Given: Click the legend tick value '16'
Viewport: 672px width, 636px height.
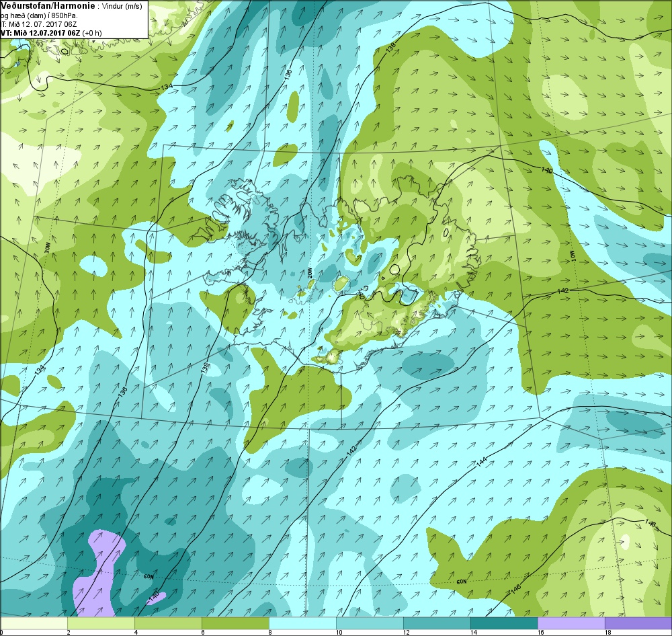Looking at the screenshot, I should point(541,632).
